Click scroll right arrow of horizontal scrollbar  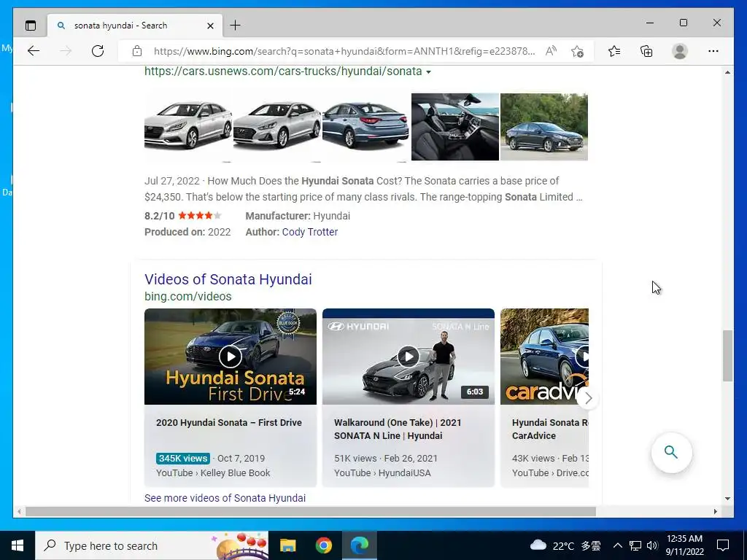715,511
